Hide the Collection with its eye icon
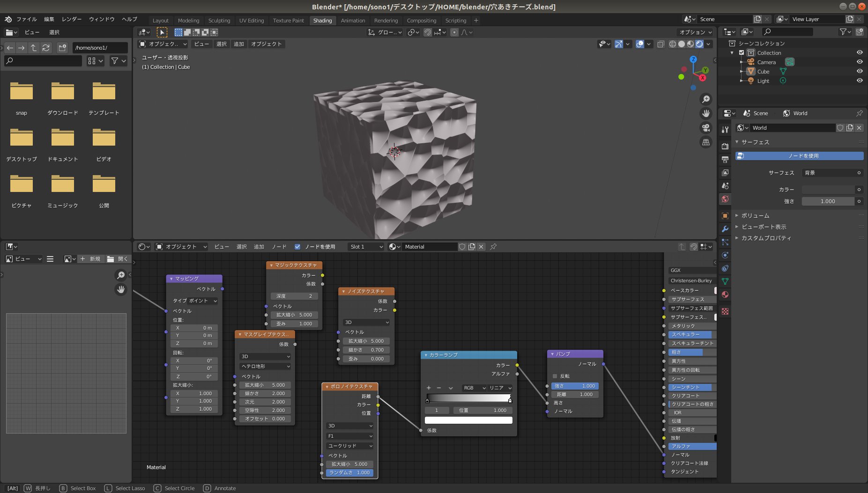Image resolution: width=868 pixels, height=493 pixels. tap(860, 53)
